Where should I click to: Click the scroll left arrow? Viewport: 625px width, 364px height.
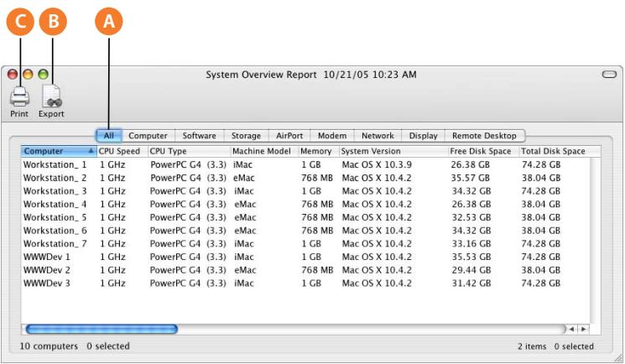coord(572,330)
